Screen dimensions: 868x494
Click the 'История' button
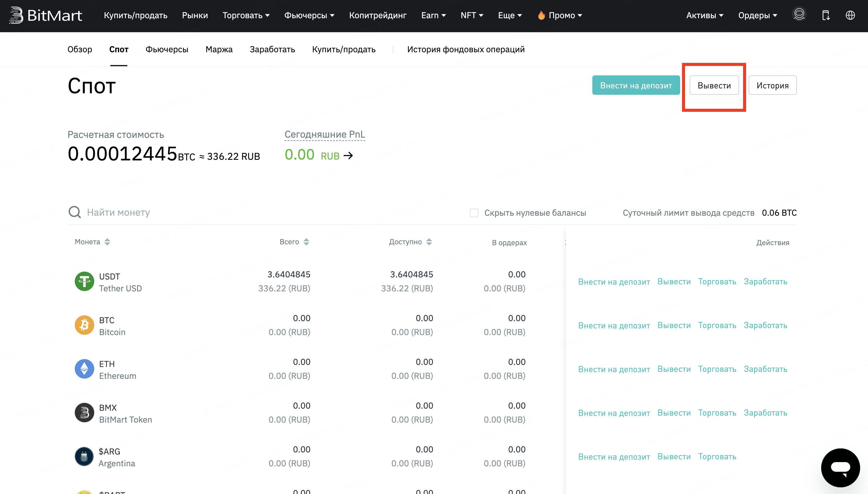click(x=773, y=85)
